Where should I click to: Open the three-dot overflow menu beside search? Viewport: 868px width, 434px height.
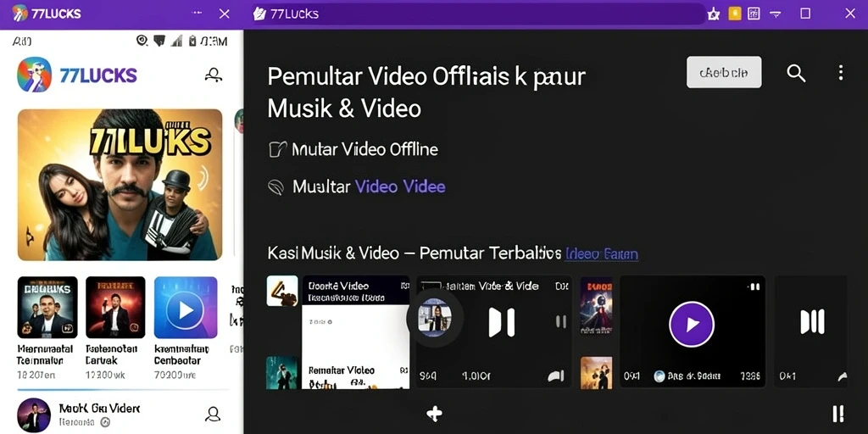[x=840, y=73]
